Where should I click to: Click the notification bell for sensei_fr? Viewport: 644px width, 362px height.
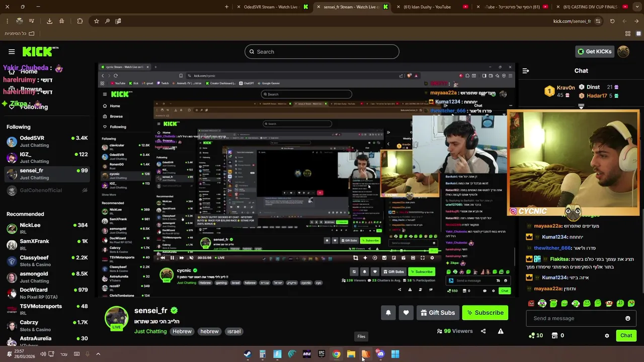coord(388,313)
